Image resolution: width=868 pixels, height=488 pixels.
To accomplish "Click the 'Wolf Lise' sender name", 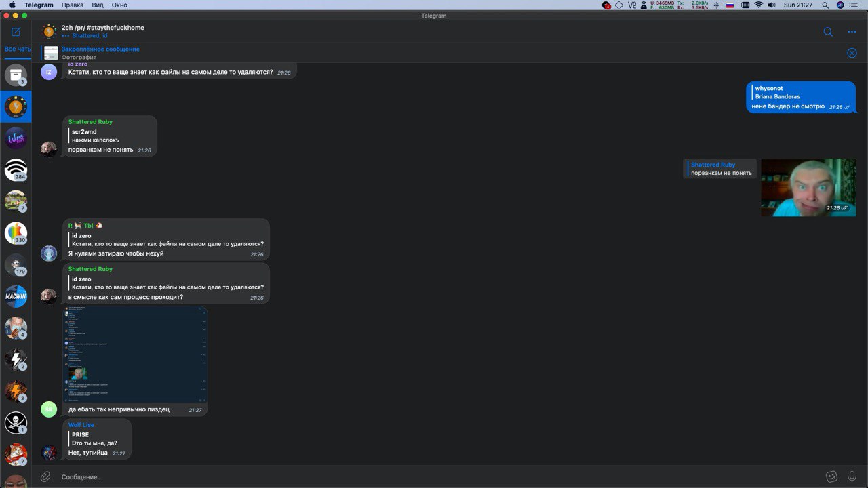I will (x=81, y=425).
